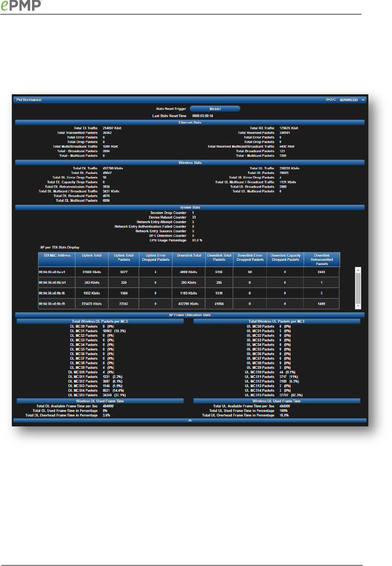Click Total Wireless DL Packets per MCS header
Screen dimensions: 392x566
coord(100,322)
